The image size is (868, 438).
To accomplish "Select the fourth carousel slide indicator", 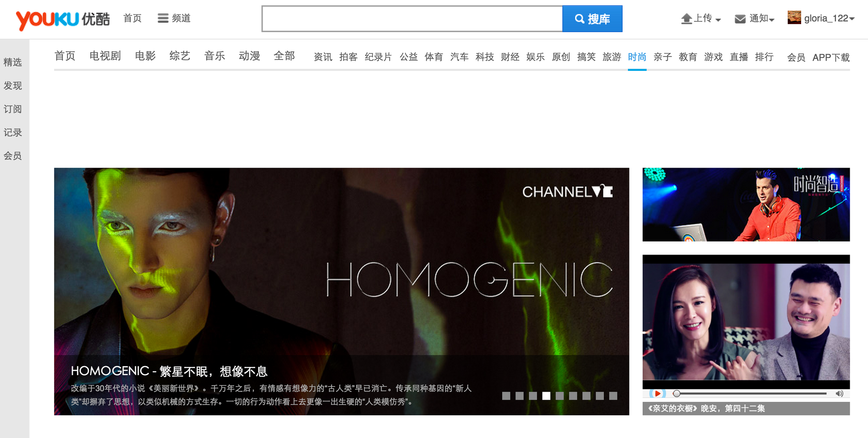I will click(546, 396).
